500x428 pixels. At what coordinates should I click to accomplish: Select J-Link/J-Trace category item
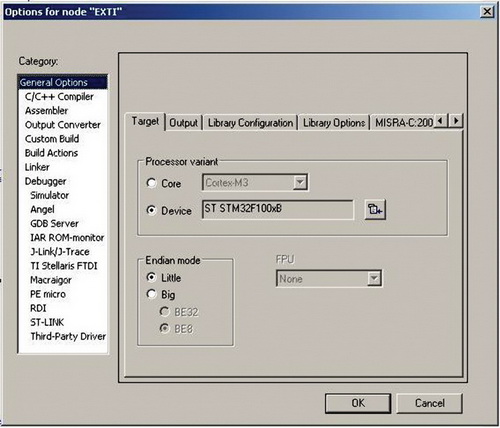[x=60, y=252]
